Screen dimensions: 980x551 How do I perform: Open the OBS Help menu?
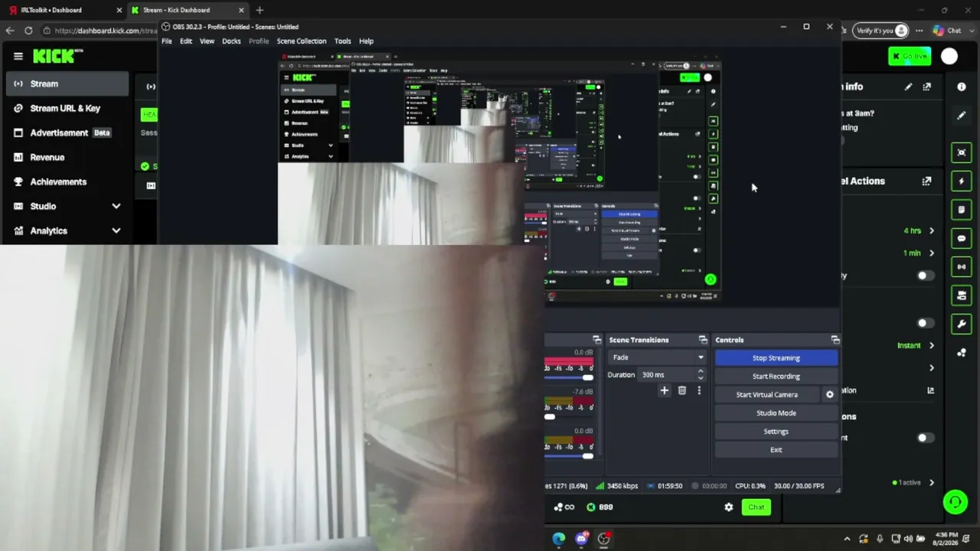pyautogui.click(x=366, y=41)
